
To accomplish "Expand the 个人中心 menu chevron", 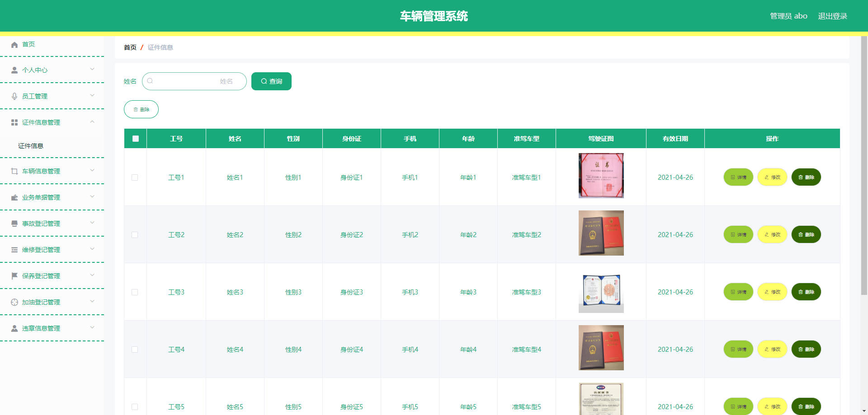I will pos(92,69).
